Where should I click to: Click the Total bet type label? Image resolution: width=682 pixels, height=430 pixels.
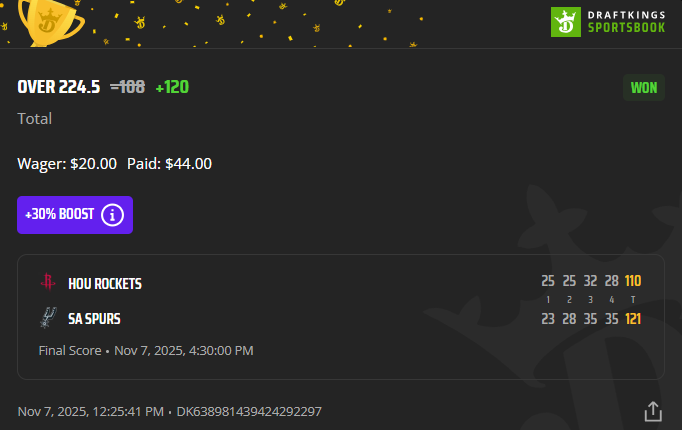(35, 119)
